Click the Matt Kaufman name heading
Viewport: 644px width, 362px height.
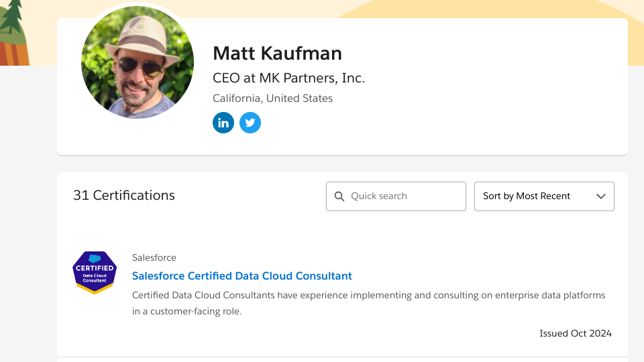[x=277, y=53]
